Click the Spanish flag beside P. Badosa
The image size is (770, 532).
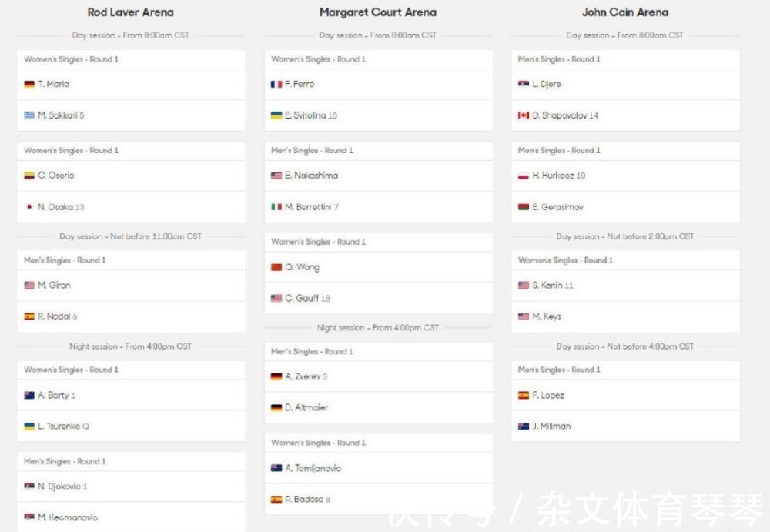(x=276, y=500)
